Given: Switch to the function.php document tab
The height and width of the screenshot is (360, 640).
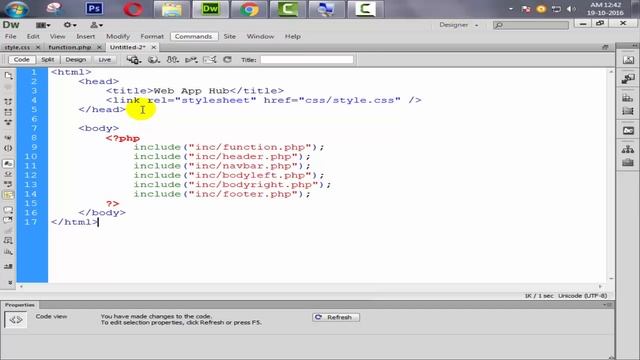Looking at the screenshot, I should (70, 47).
